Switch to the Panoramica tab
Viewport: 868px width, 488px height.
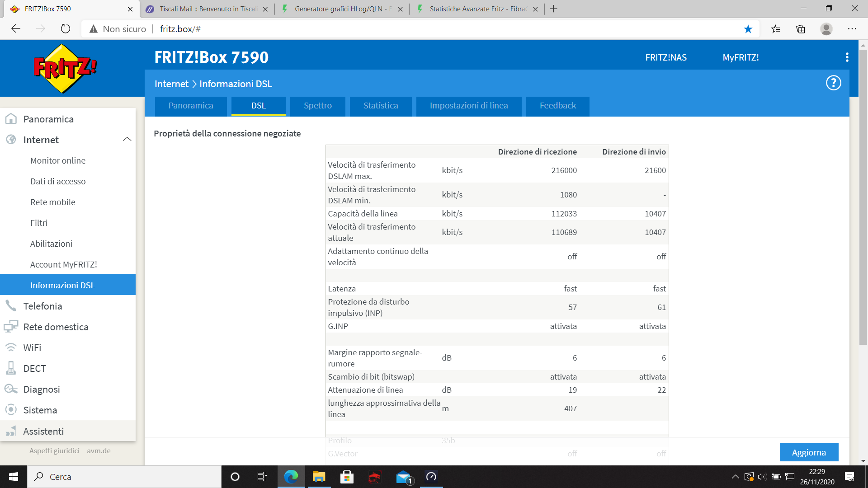(191, 106)
